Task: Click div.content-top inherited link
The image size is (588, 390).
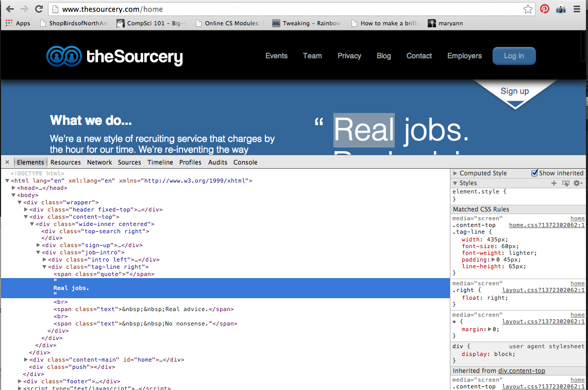Action: tap(521, 371)
